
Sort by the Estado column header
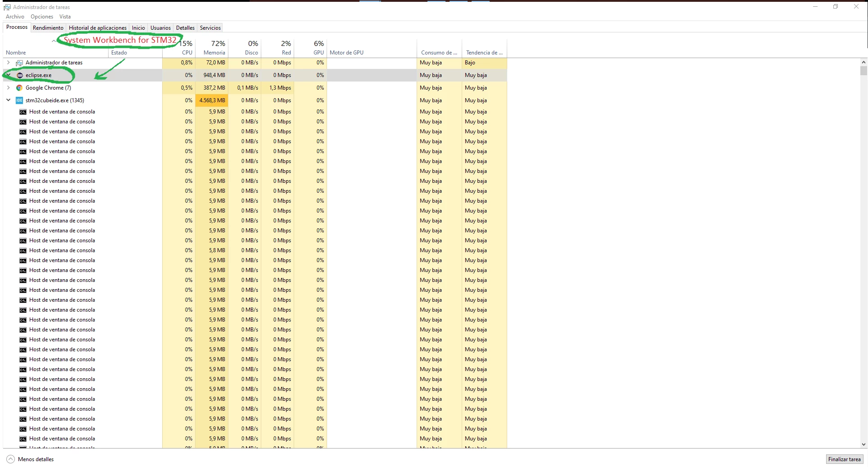pyautogui.click(x=135, y=49)
